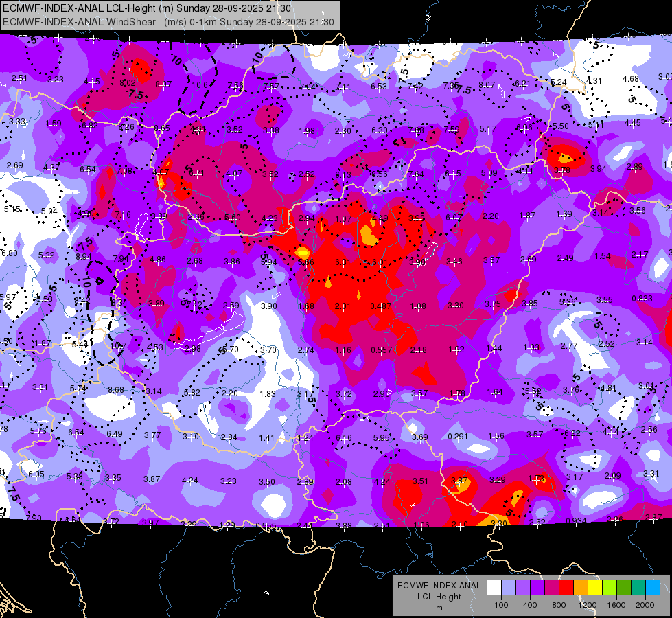The width and height of the screenshot is (672, 618).
Task: Click the wind shear value 6.21
Action: [x=522, y=84]
